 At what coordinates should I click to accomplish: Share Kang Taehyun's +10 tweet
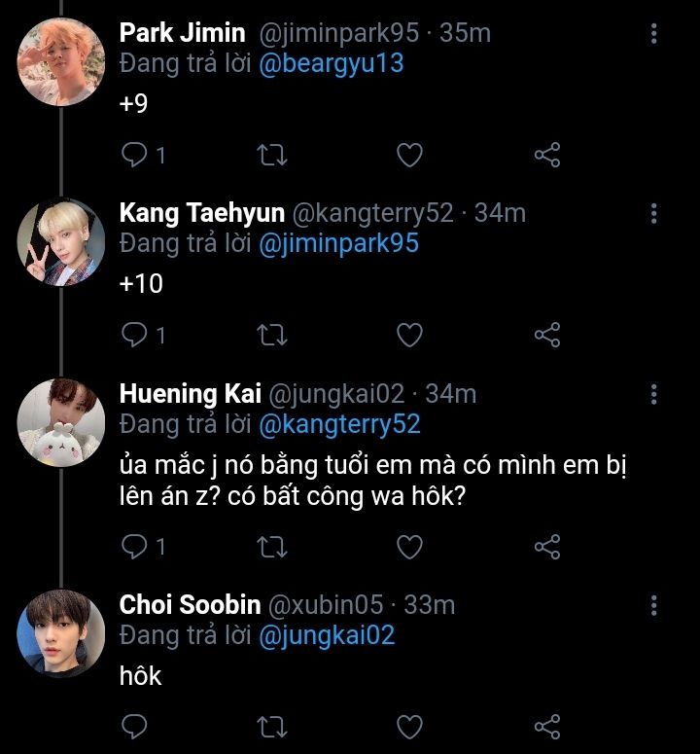point(548,336)
